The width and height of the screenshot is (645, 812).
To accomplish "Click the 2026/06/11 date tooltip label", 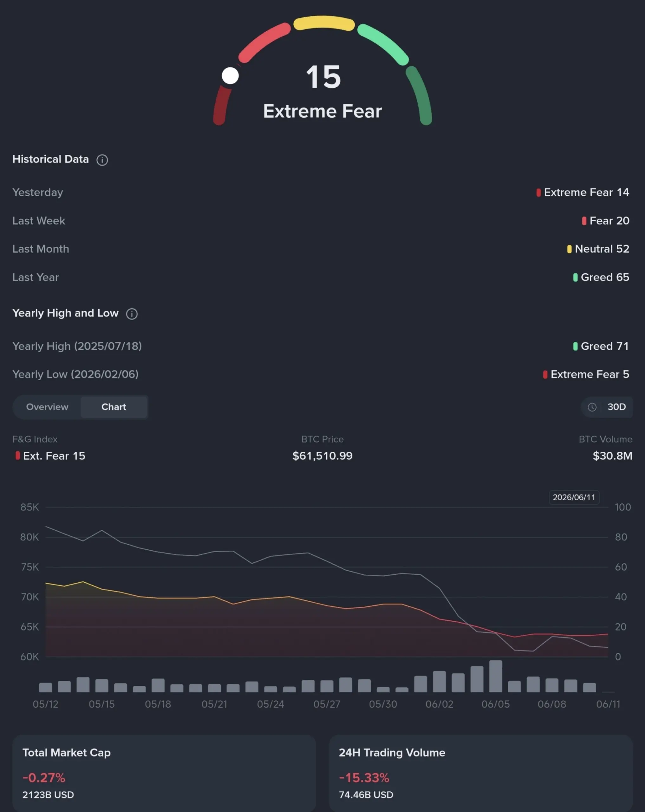I will [x=574, y=497].
